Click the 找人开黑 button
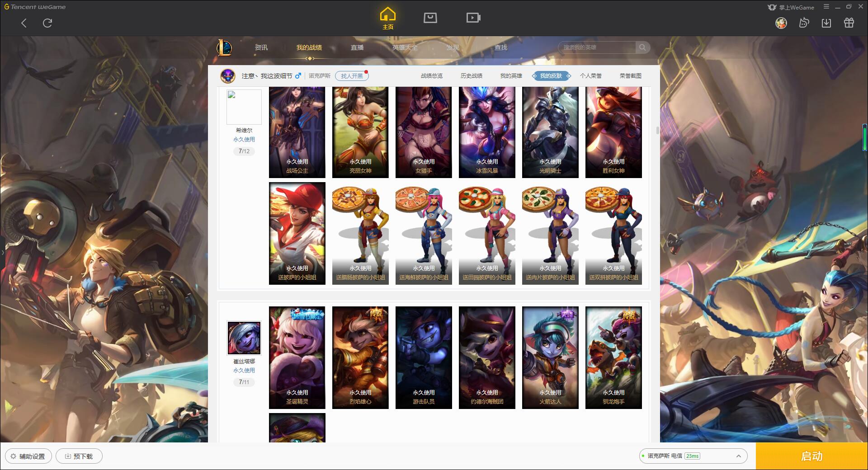This screenshot has height=470, width=868. (352, 76)
